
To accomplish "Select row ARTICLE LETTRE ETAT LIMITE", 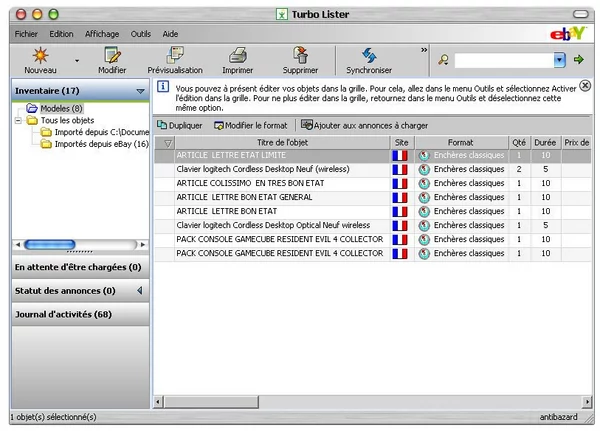I will tap(373, 155).
